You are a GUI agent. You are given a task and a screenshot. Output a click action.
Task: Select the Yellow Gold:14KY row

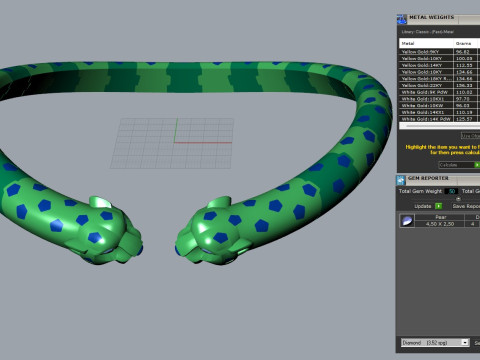pyautogui.click(x=439, y=65)
